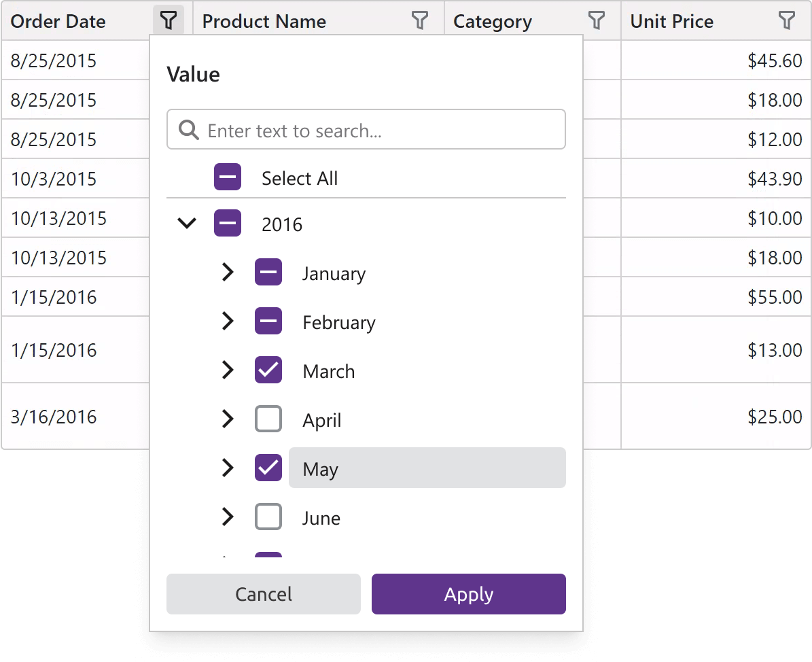Expand the April node
Screen dimensions: 812x662
pyautogui.click(x=228, y=419)
